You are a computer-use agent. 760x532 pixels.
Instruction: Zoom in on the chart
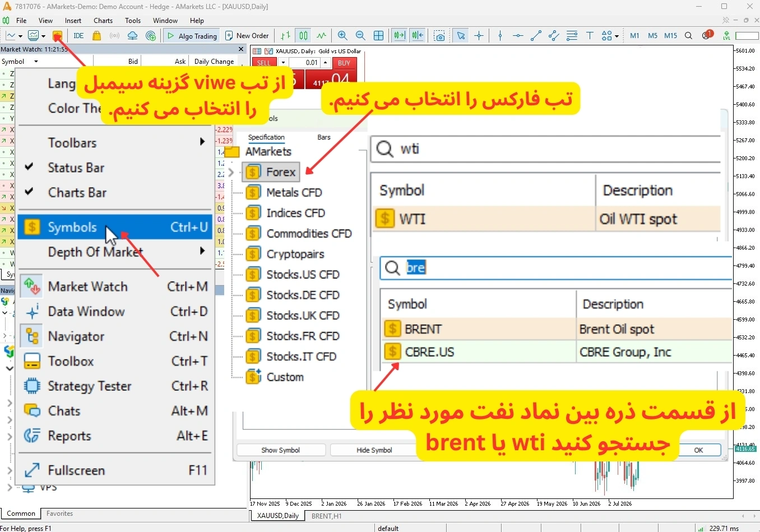click(343, 35)
